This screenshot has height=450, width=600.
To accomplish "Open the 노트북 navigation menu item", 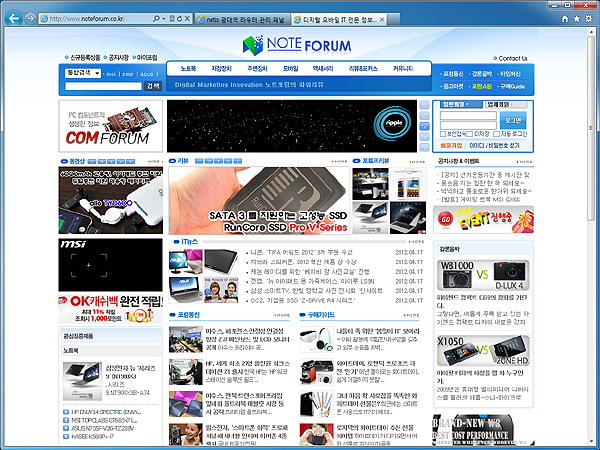I will (x=189, y=68).
